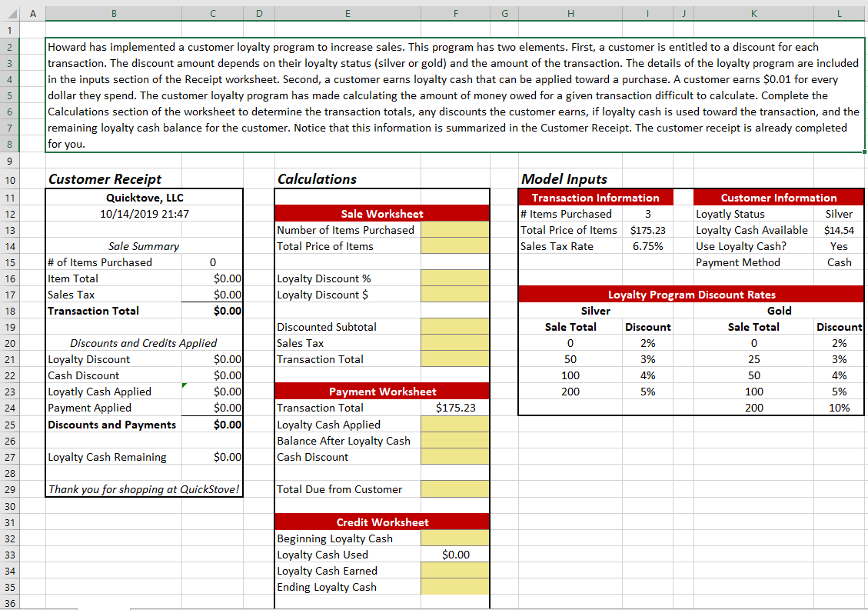Click the Sale Worksheet header
Image resolution: width=868 pixels, height=610 pixels.
382,214
